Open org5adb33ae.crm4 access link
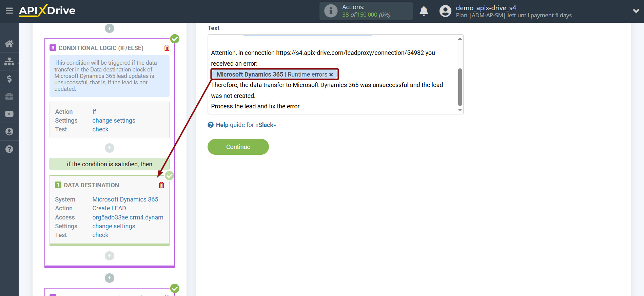Image resolution: width=644 pixels, height=296 pixels. tap(128, 217)
